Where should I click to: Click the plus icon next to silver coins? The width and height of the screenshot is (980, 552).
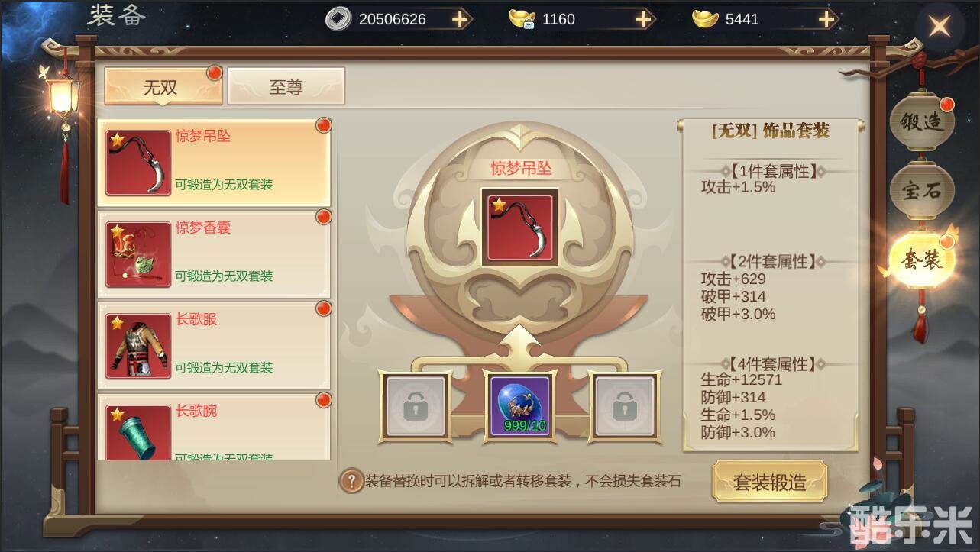coord(460,19)
